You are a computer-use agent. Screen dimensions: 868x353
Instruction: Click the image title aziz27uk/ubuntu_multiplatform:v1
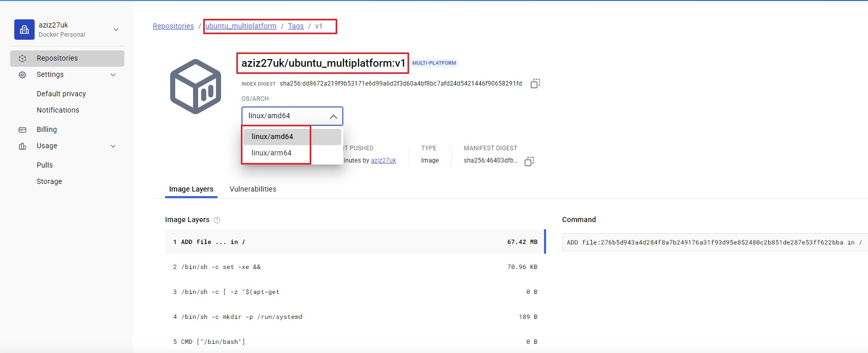[x=323, y=63]
